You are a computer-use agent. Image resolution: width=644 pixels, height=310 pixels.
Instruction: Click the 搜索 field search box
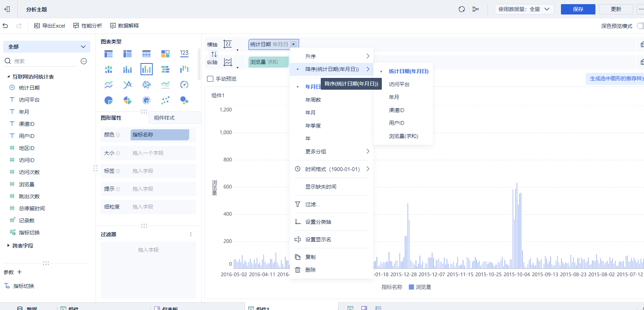point(40,61)
